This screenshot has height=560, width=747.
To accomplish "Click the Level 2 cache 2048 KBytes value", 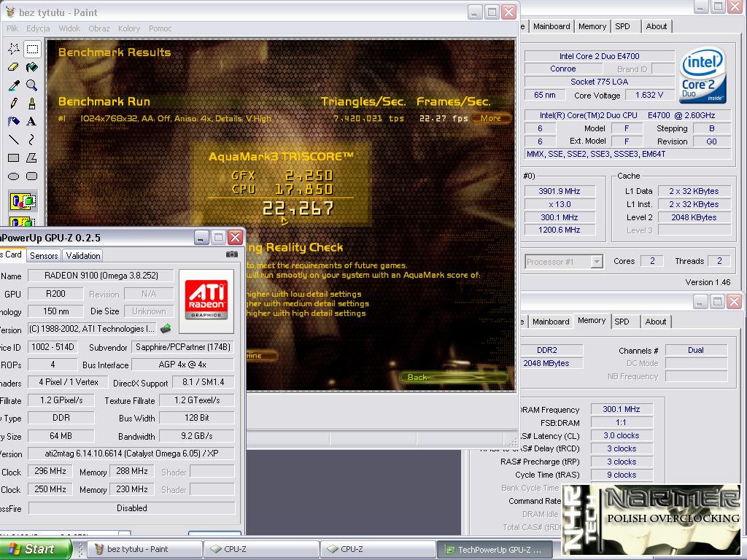I will click(x=694, y=217).
